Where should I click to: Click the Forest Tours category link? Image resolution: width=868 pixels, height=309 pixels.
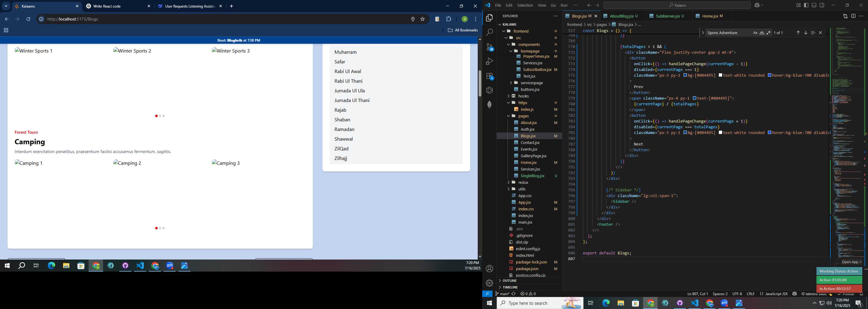[26, 132]
